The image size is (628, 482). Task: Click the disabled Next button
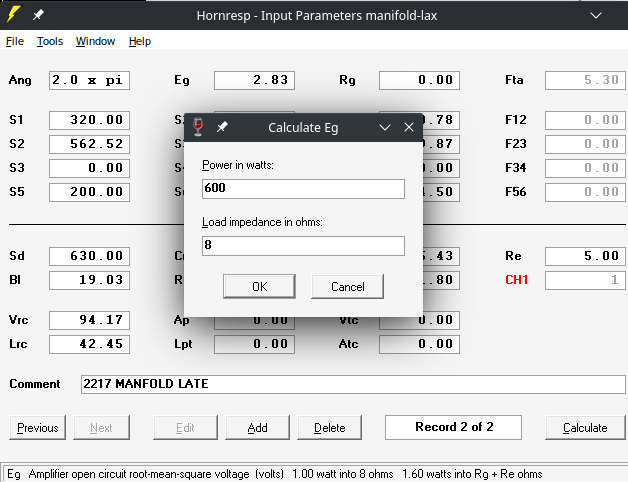click(x=101, y=428)
